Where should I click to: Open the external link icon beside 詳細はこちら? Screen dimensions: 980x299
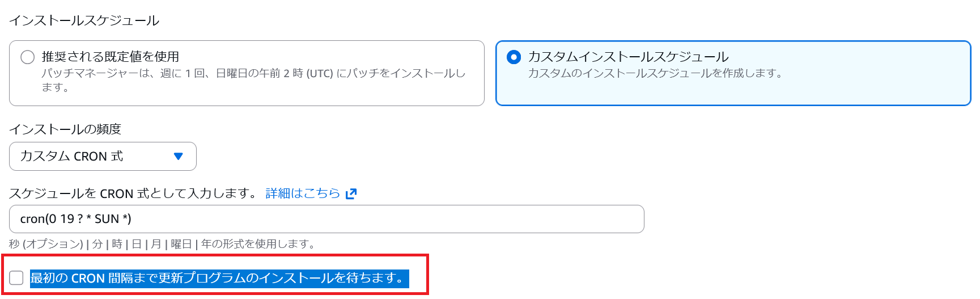pyautogui.click(x=351, y=194)
